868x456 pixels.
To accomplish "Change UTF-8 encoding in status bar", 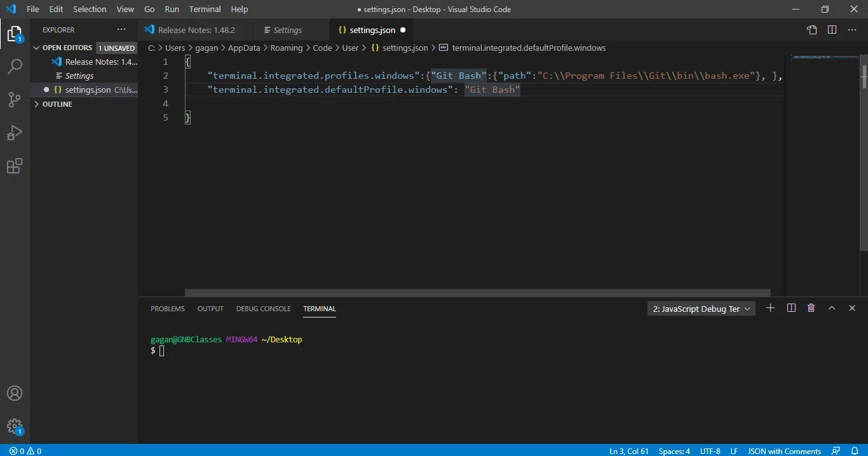I will [x=710, y=451].
